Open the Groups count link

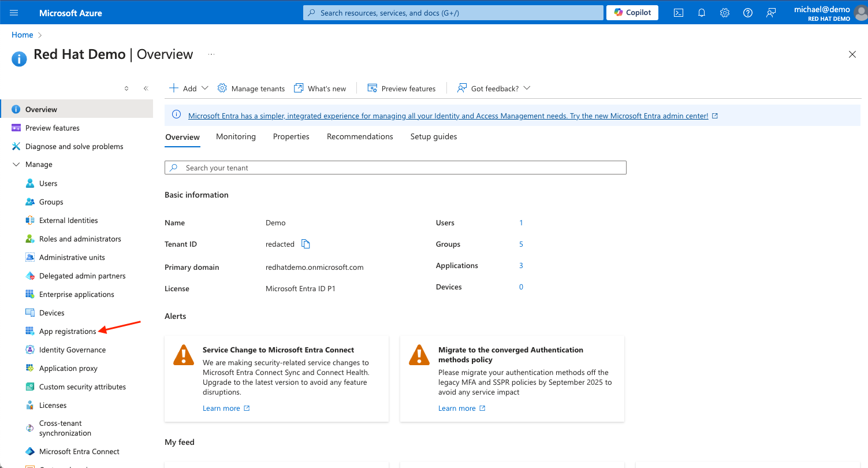point(520,244)
